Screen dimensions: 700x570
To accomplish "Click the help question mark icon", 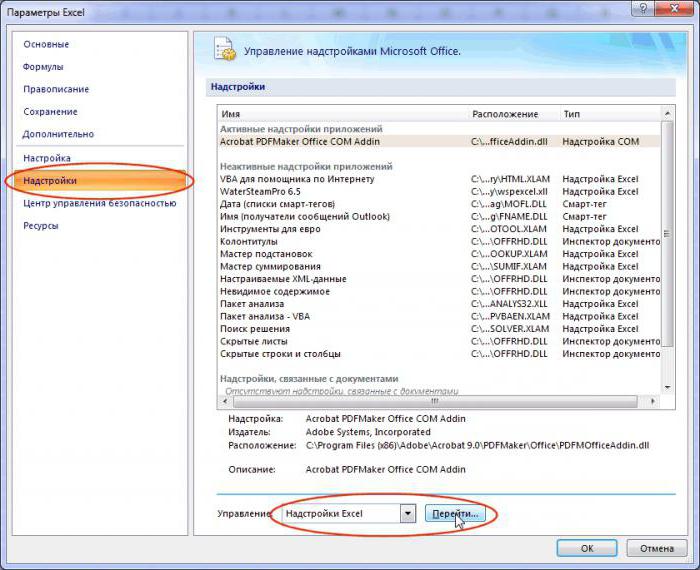I will tap(643, 8).
